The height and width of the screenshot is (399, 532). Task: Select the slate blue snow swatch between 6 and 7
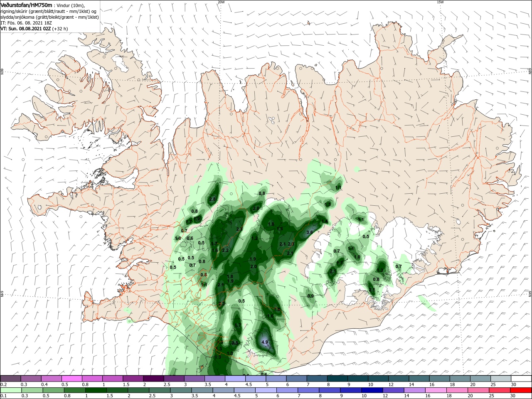296,379
